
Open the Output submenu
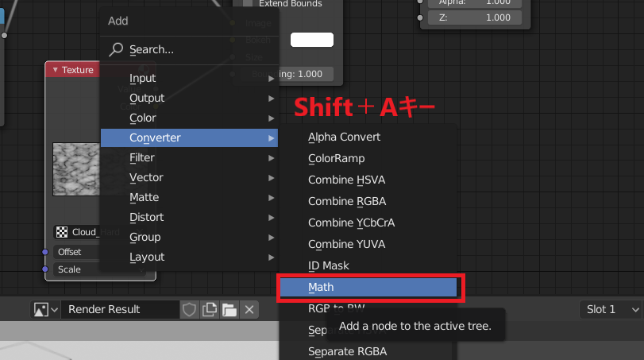coord(189,98)
